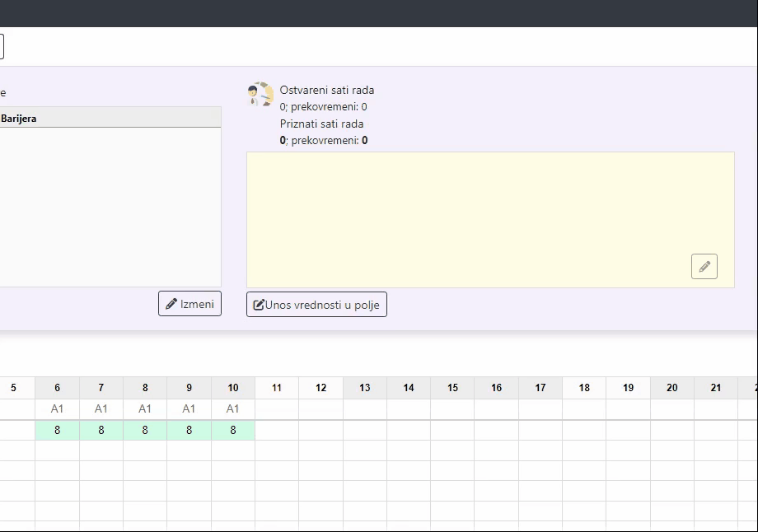Select the empty list area below Barijera
This screenshot has height=532, width=758.
[x=110, y=206]
